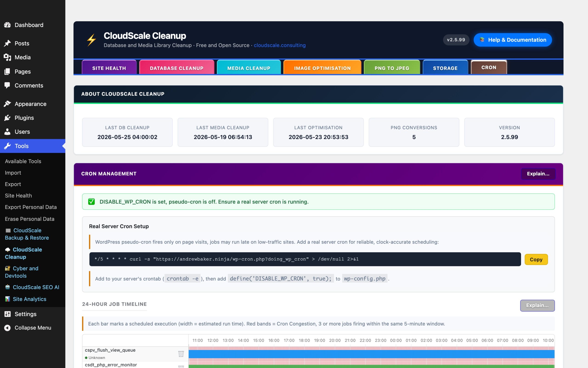
Task: Click the green checkmark in the DISABLE_WP_CRON notice
Action: (91, 201)
